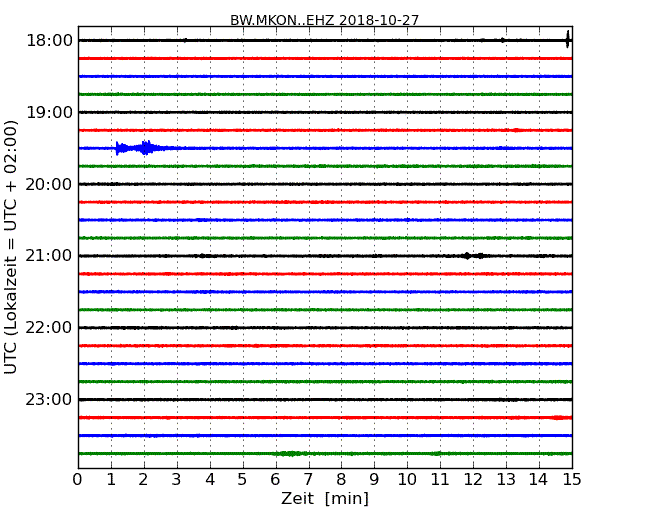Click the x-axis tick label 0
Screen dimensions: 650x520
(78, 480)
